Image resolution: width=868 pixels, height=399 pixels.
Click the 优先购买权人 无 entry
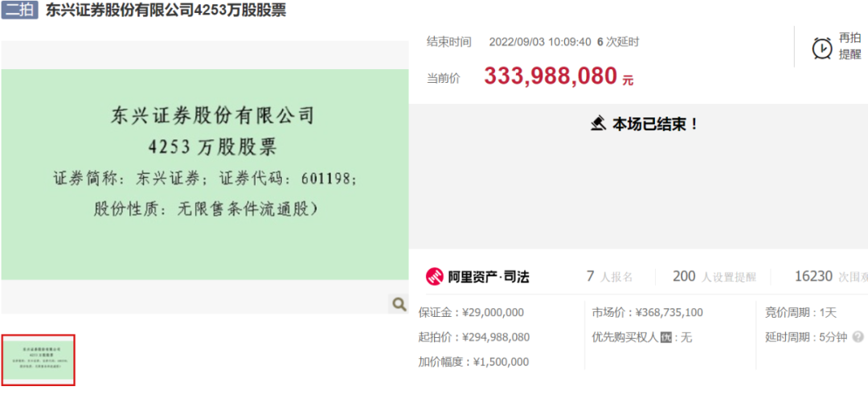click(x=641, y=337)
